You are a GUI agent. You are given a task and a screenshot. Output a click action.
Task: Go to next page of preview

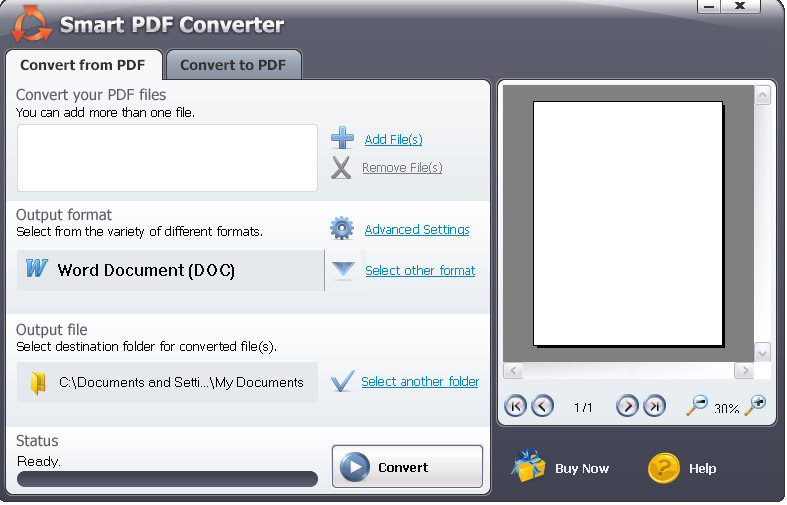(627, 406)
